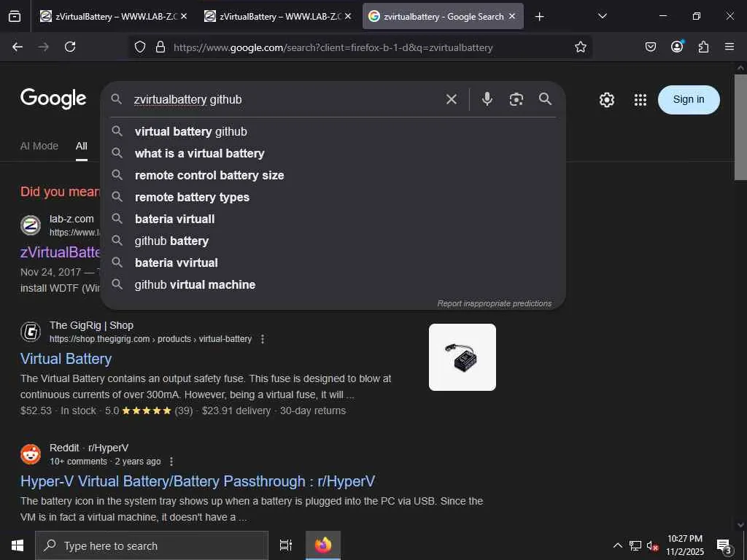Viewport: 747px width, 560px height.
Task: Click the shop.thegigrig.com URL breadcrumb
Action: [x=150, y=339]
